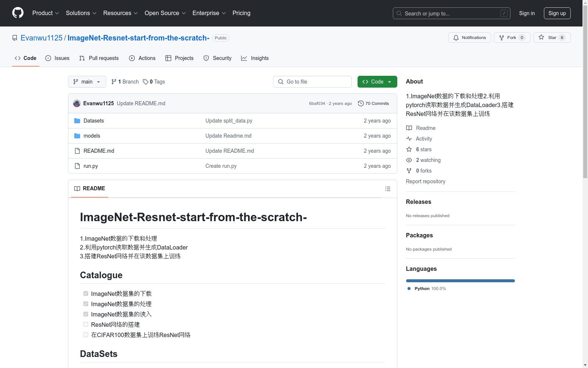The width and height of the screenshot is (588, 368).
Task: Open the Pull requests tab
Action: tap(99, 58)
